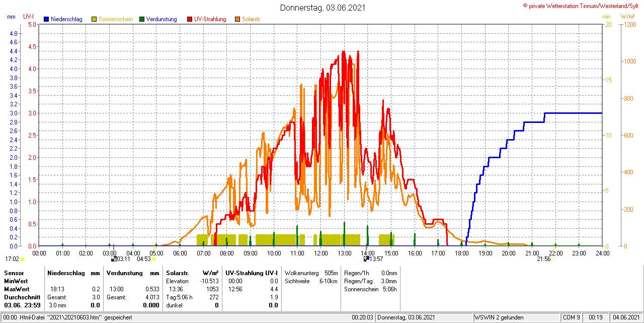Click the 18:00 label on the time axis
Image resolution: width=644 pixels, height=323 pixels.
coord(462,253)
